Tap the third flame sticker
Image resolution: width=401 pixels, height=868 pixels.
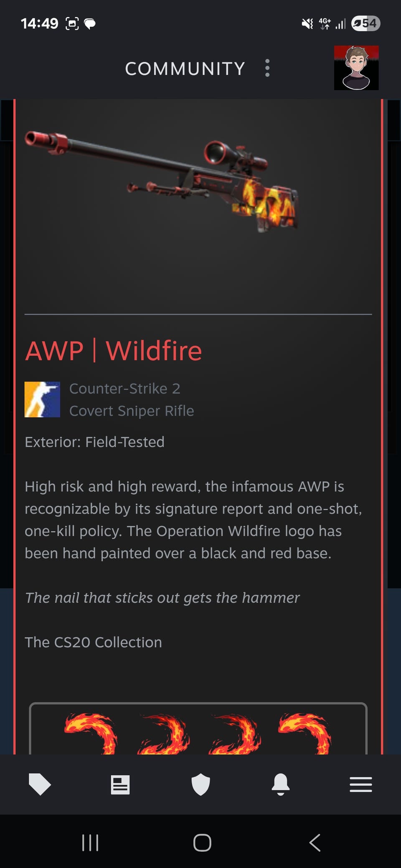coord(235,733)
